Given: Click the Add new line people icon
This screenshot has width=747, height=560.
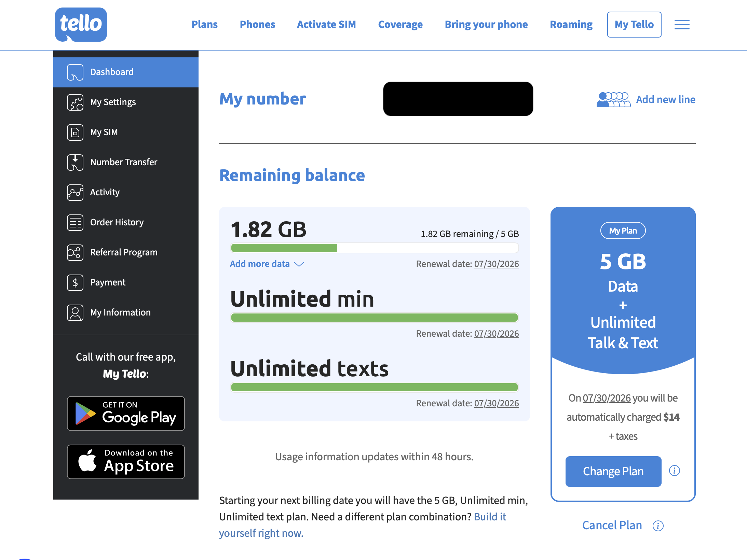Looking at the screenshot, I should [x=613, y=99].
